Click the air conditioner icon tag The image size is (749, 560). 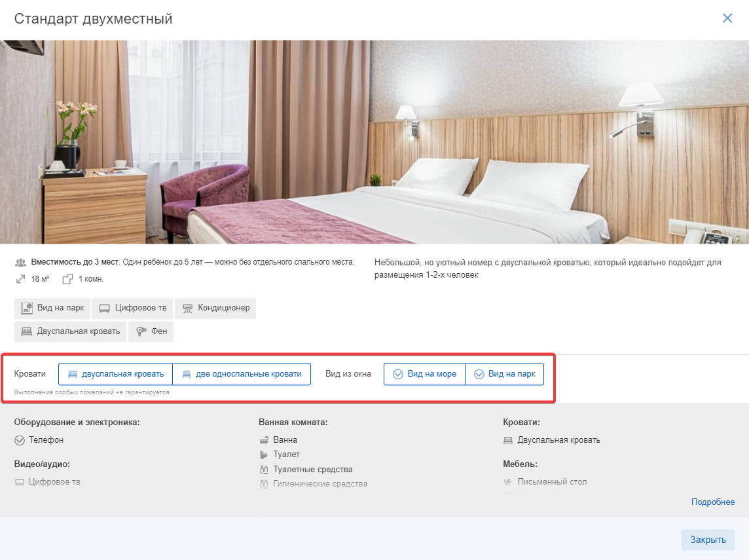coord(187,308)
